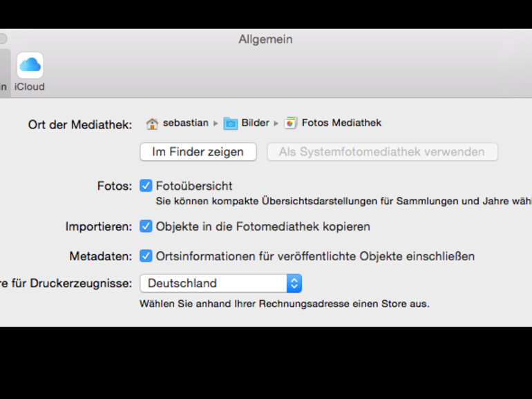This screenshot has height=399, width=532.
Task: Uncheck Ortsinformationen für veröffentlichte Objekte einschließen
Action: coord(146,256)
